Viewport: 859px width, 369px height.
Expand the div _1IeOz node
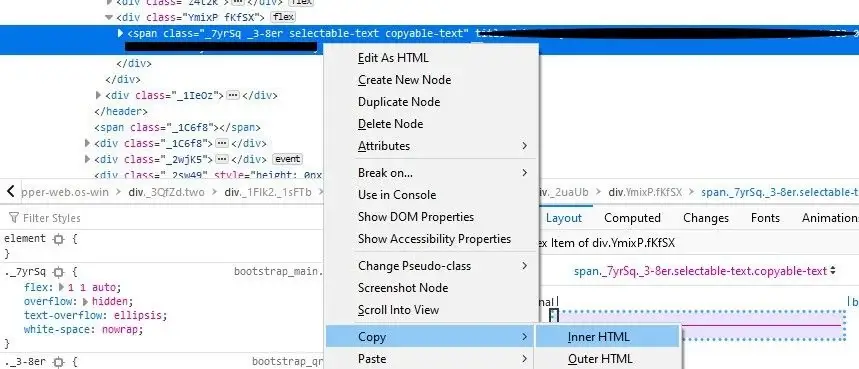point(99,95)
